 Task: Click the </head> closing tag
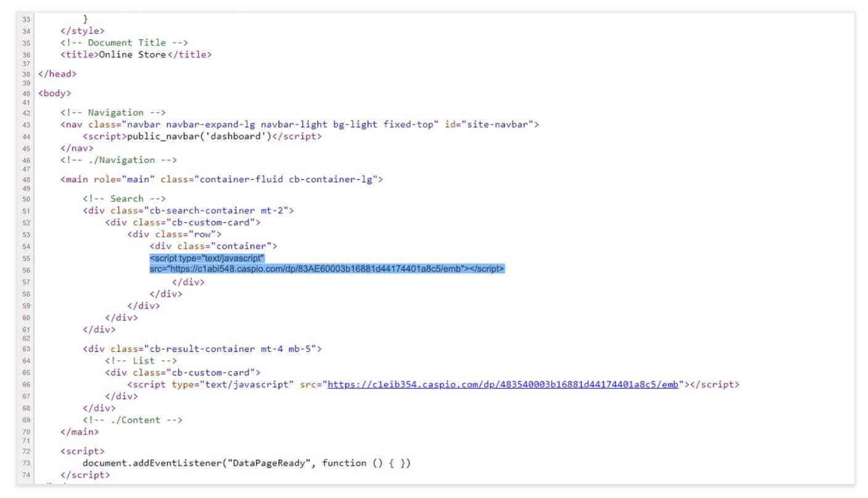pos(57,73)
